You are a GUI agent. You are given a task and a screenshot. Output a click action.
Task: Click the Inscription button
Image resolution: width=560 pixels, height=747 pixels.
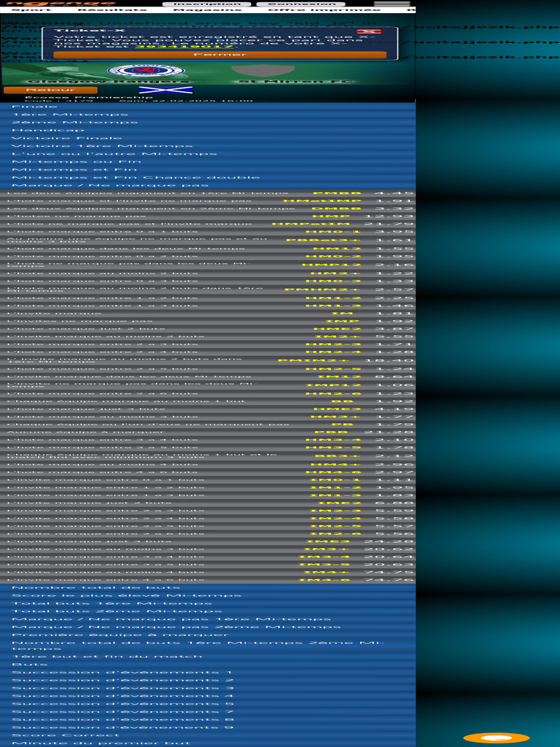click(x=206, y=4)
